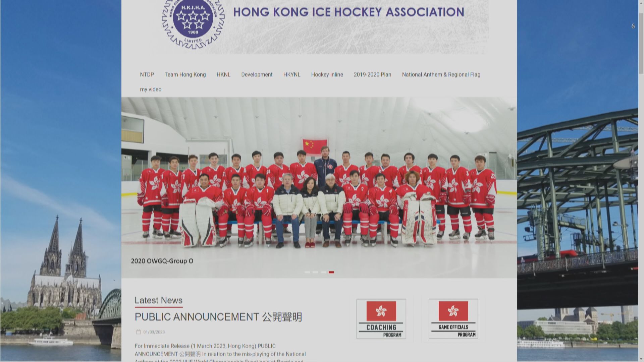
Task: Open the Game Officials Program badge
Action: pos(453,319)
